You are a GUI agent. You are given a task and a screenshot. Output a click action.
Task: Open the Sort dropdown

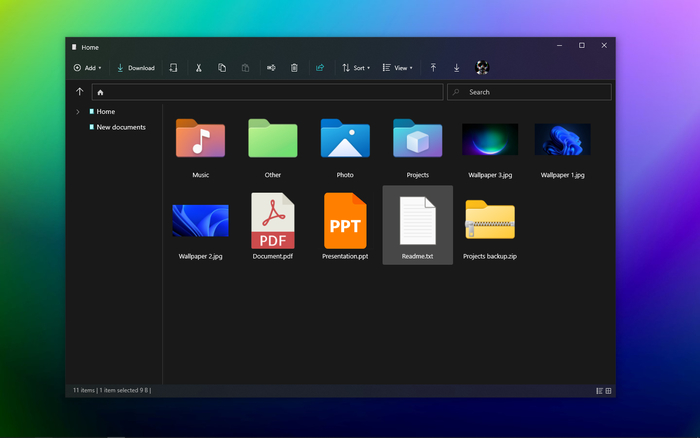(x=356, y=68)
